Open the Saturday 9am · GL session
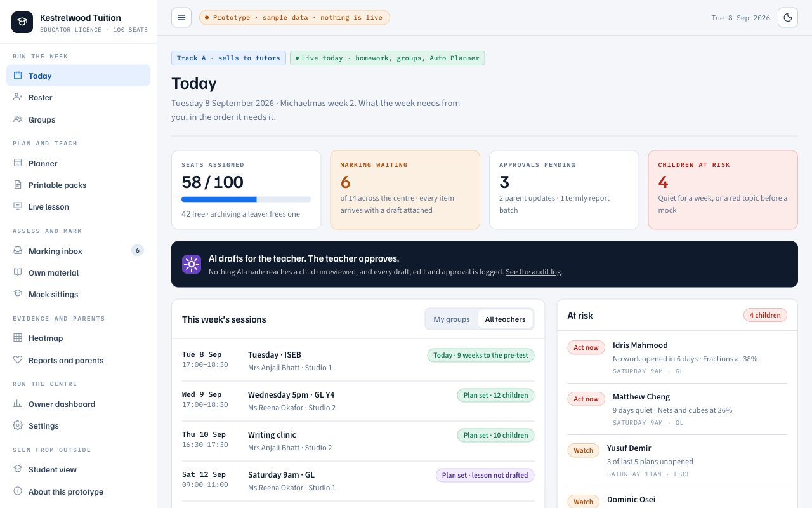The image size is (812, 508). pos(358,481)
